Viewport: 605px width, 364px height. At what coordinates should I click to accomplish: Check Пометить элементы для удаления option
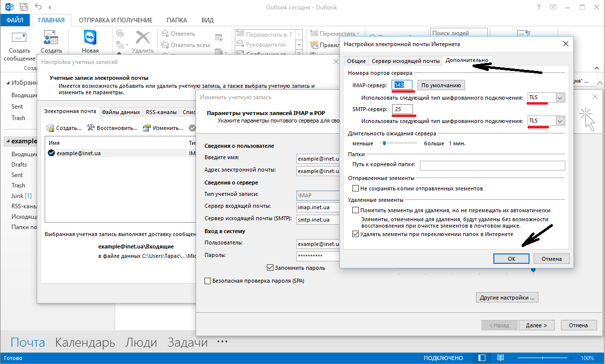click(355, 210)
